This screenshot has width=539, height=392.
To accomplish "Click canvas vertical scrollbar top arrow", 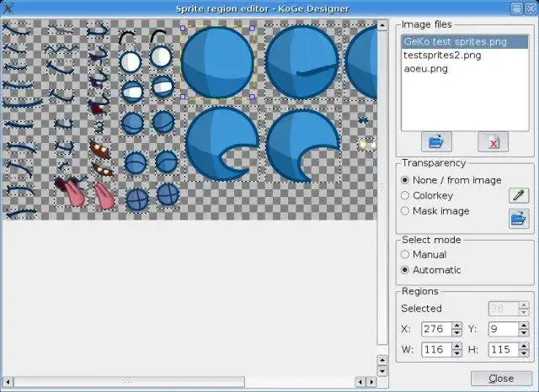I will [382, 25].
